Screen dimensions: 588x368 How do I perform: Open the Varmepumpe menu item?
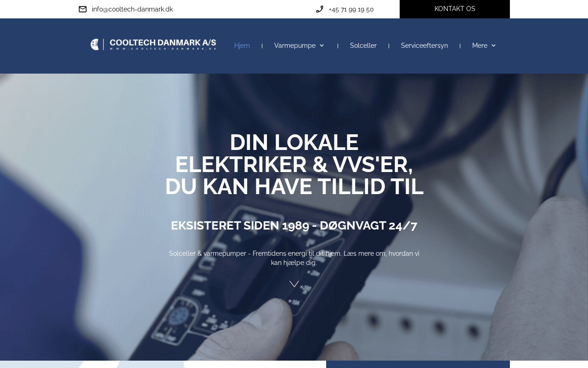[295, 46]
